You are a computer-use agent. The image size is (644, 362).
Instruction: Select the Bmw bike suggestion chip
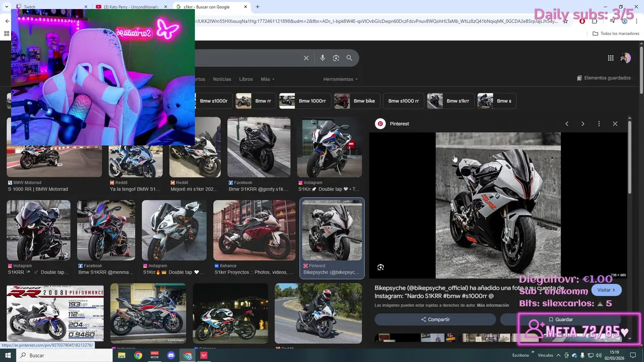point(357,101)
